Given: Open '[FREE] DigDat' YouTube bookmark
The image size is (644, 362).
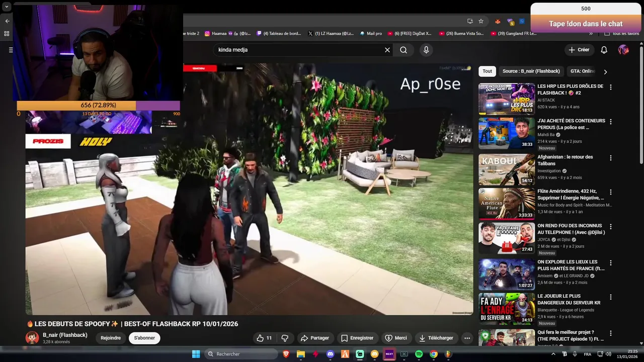Looking at the screenshot, I should point(409,34).
